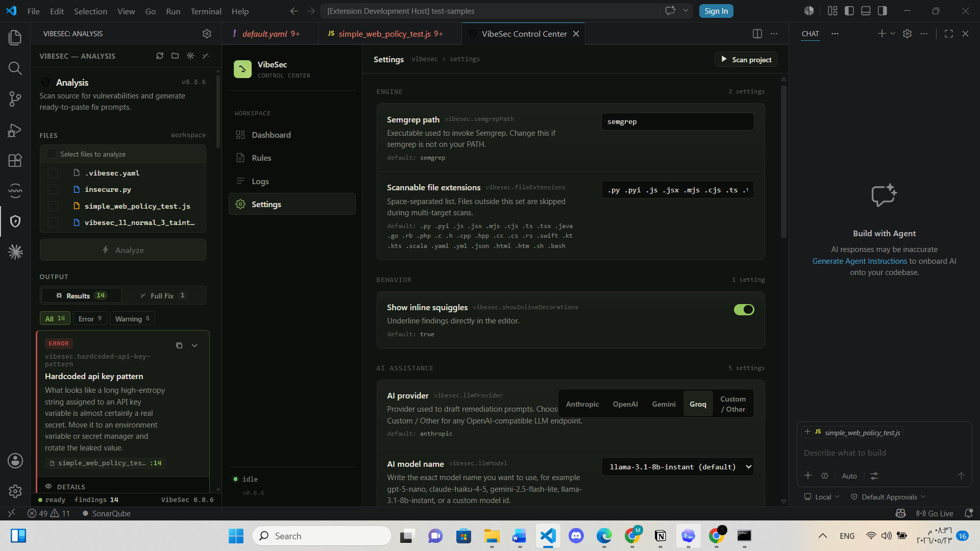Copy the Hardcoded api key finding
980x551 pixels.
coord(179,345)
